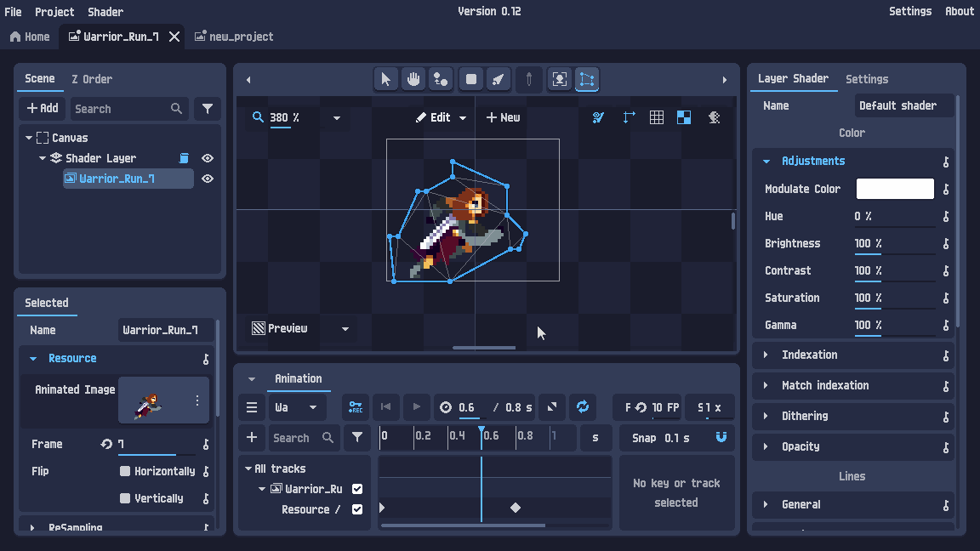Expand the Dithering section
Image resolution: width=980 pixels, height=551 pixels.
point(766,416)
